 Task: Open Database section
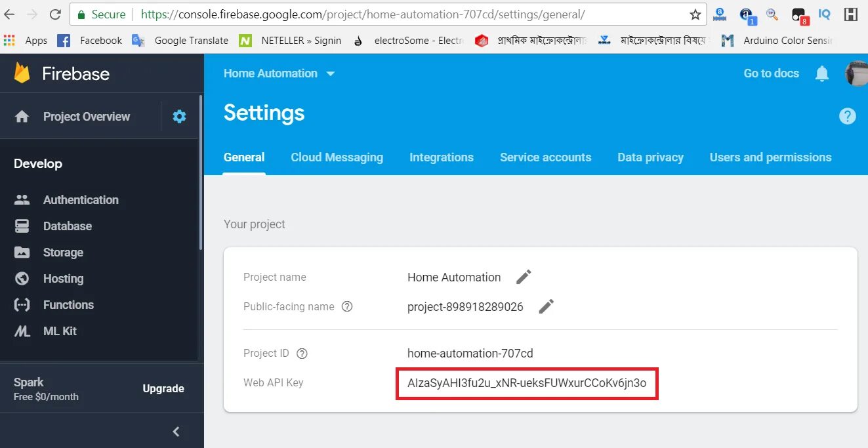[x=68, y=226]
